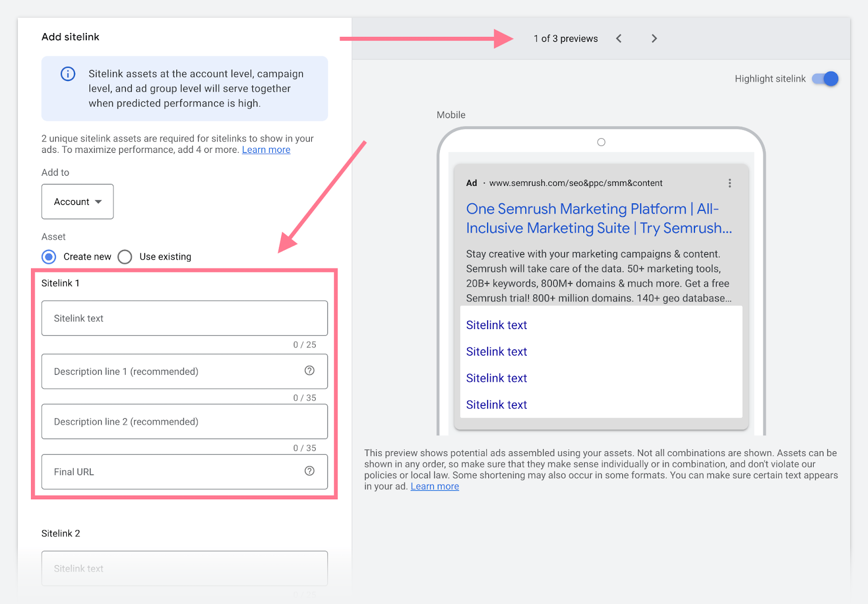Click the Sitelink text input for Sitelink 1
Image resolution: width=868 pixels, height=604 pixels.
click(184, 318)
